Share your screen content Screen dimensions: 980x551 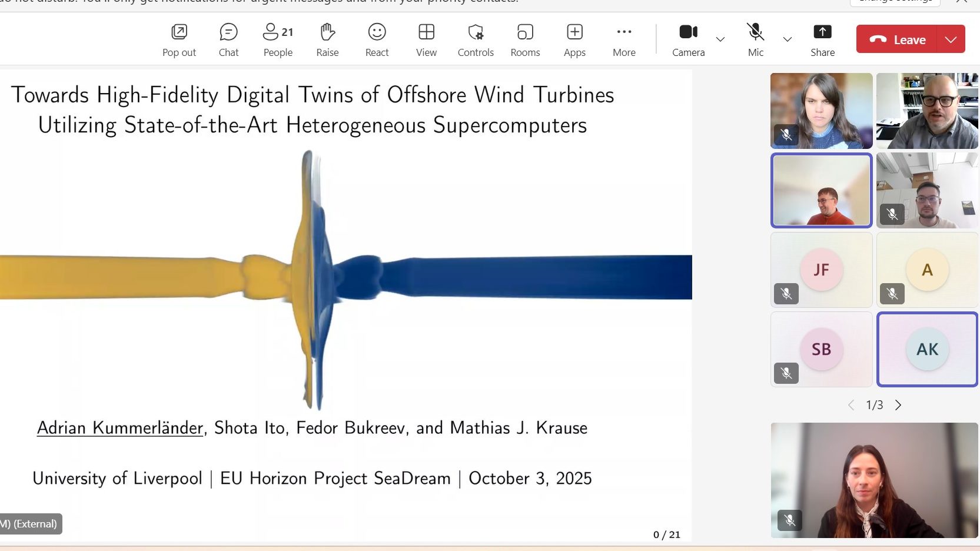[x=822, y=39]
